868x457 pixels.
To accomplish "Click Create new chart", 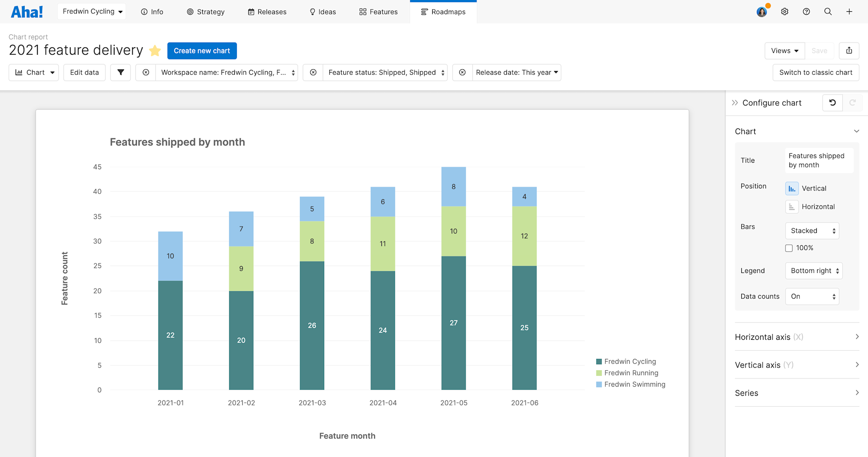I will point(202,50).
